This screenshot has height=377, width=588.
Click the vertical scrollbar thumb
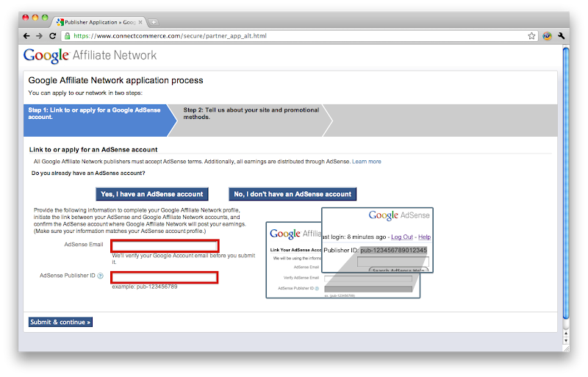pos(566,184)
